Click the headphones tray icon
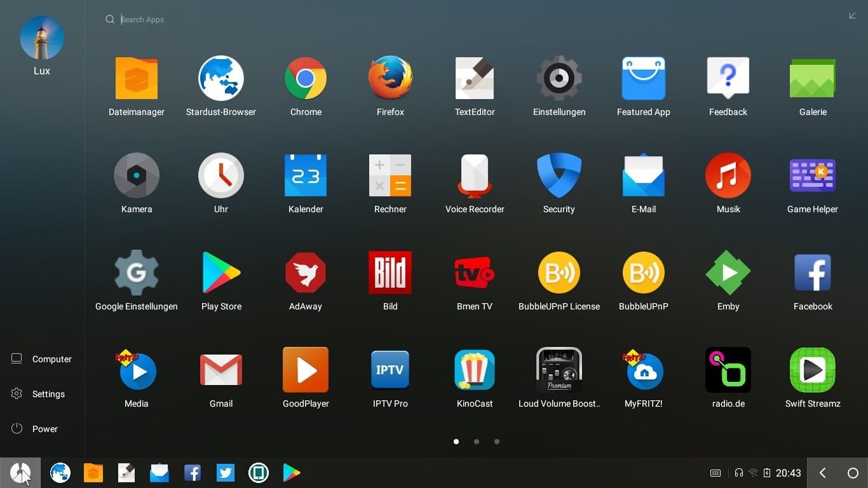Viewport: 868px width, 488px height. [739, 473]
